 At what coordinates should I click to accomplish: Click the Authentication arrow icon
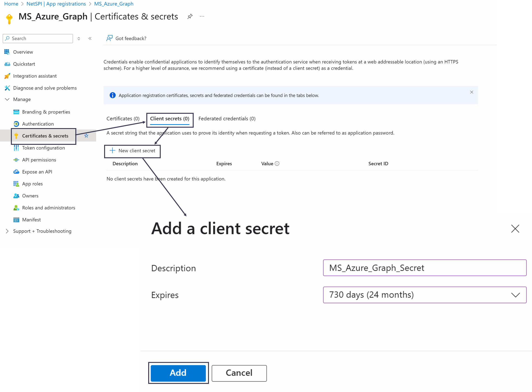[x=16, y=124]
